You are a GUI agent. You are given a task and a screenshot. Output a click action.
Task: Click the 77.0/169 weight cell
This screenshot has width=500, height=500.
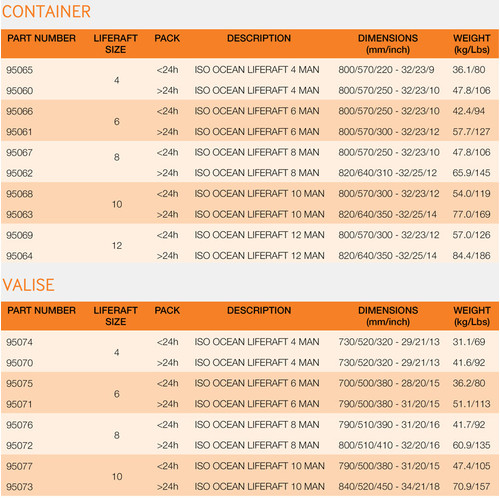tap(471, 214)
